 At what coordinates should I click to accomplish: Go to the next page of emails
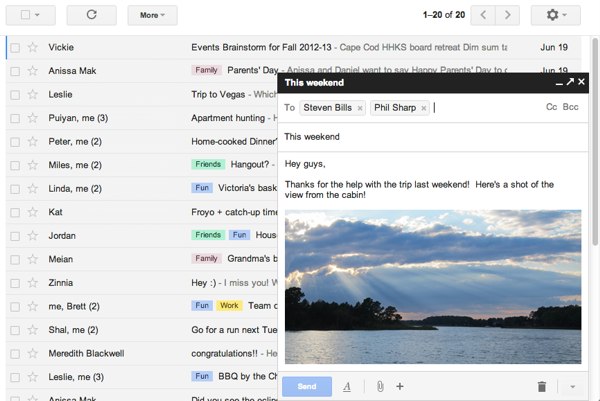pos(509,15)
